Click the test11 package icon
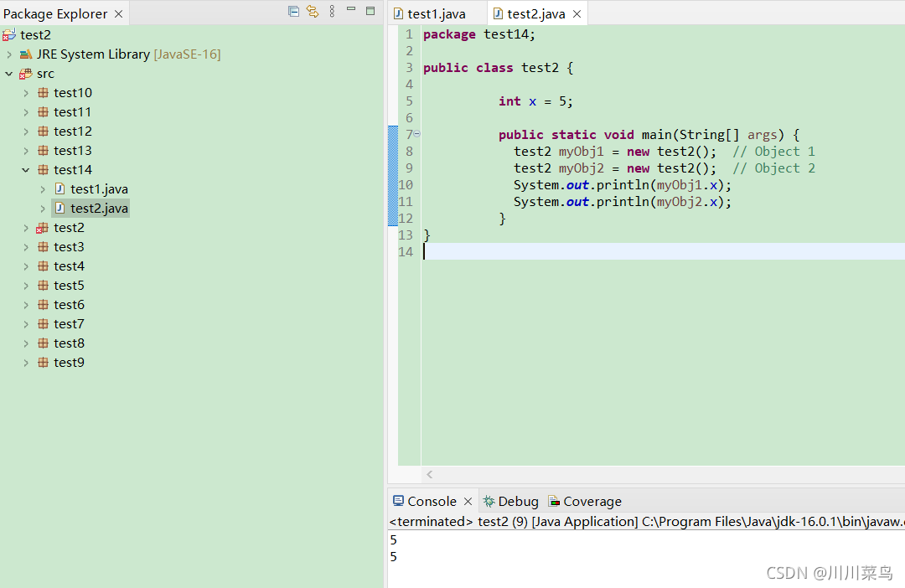 pyautogui.click(x=43, y=112)
